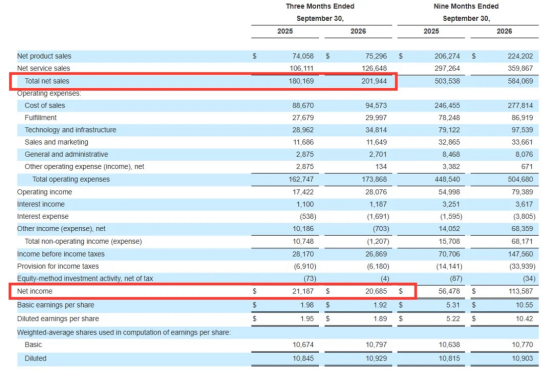Image resolution: width=553 pixels, height=373 pixels.
Task: Select "Other income (expense), net" label
Action: (x=61, y=228)
